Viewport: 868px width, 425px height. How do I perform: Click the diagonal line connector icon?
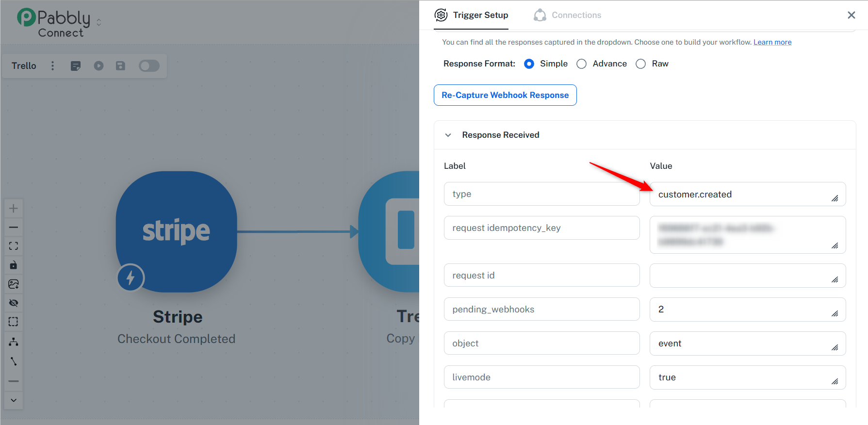[14, 361]
